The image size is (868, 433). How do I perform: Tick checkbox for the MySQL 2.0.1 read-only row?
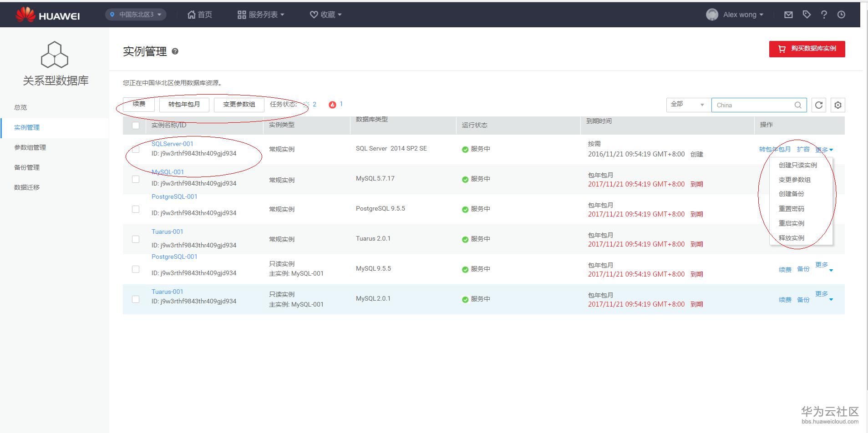pyautogui.click(x=136, y=299)
